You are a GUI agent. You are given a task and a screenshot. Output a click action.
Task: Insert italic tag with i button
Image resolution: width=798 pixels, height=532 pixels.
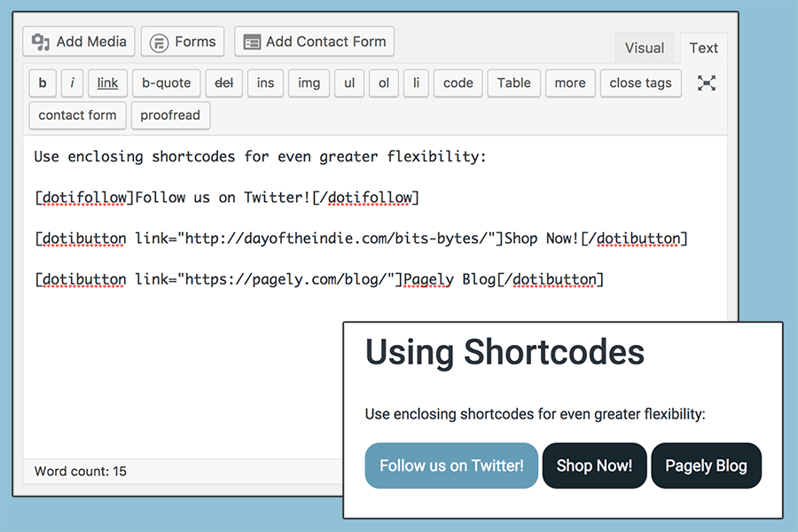pos(73,82)
